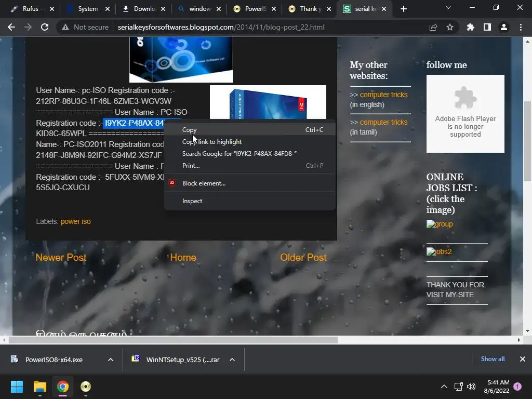Screen dimensions: 532x399
Task: Select Search Google for selected text
Action: [x=250, y=153]
